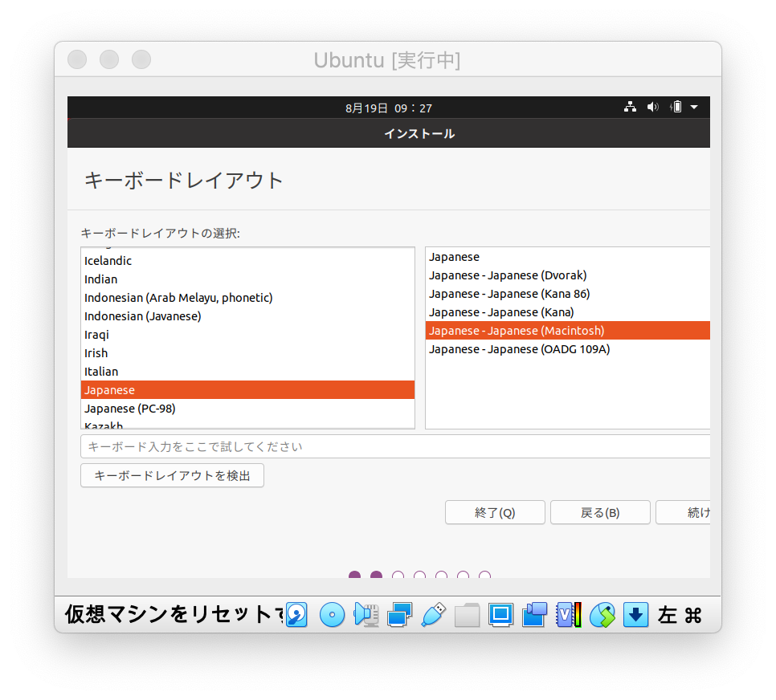Viewport: 776px width, 700px height.
Task: Select Icelandic in the layout list
Action: (247, 261)
